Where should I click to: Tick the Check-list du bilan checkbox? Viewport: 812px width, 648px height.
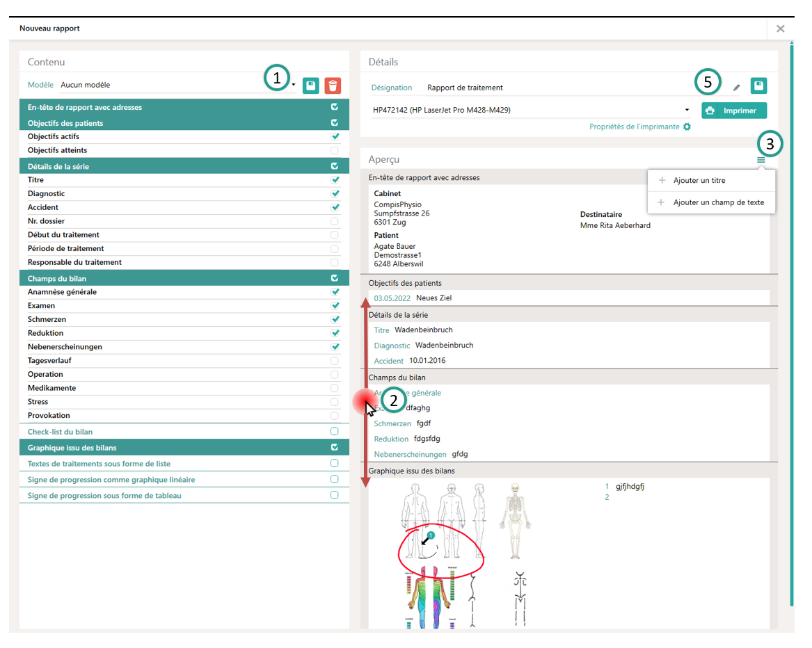coord(335,432)
